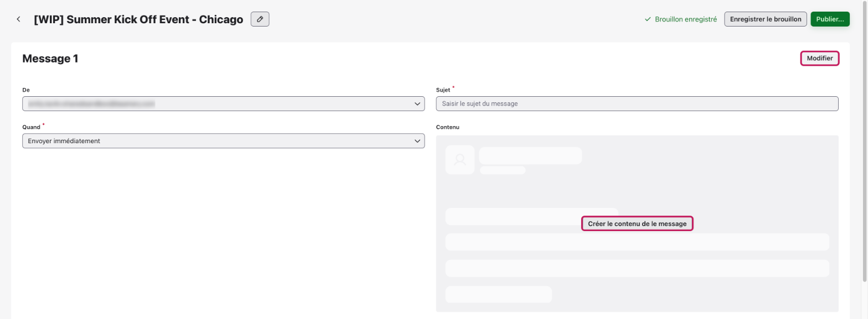
Task: Click the Brouillon enregistré status text
Action: [686, 19]
